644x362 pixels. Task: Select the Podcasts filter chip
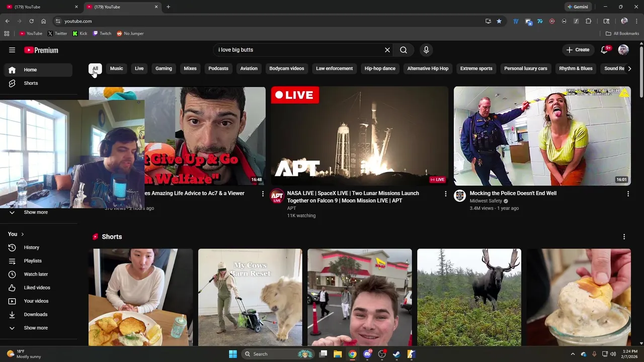pos(218,68)
